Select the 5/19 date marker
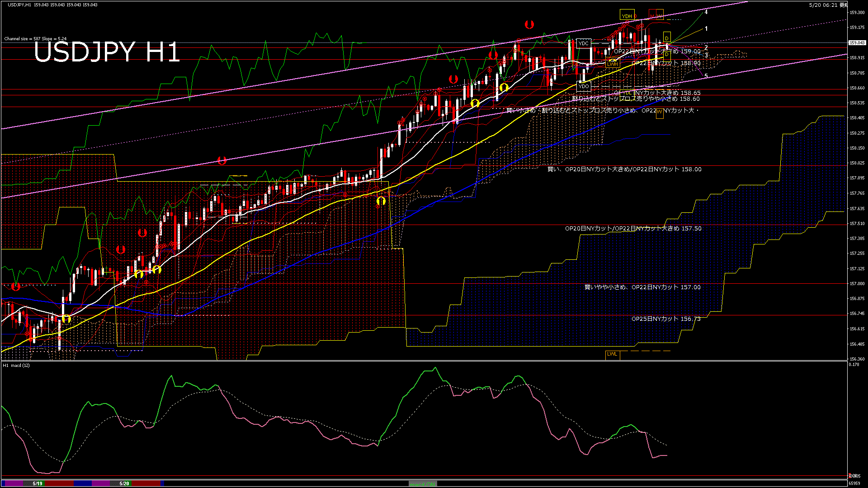The image size is (868, 488). [38, 483]
